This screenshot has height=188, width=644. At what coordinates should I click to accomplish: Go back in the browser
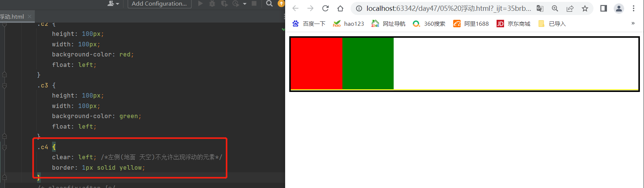[295, 8]
